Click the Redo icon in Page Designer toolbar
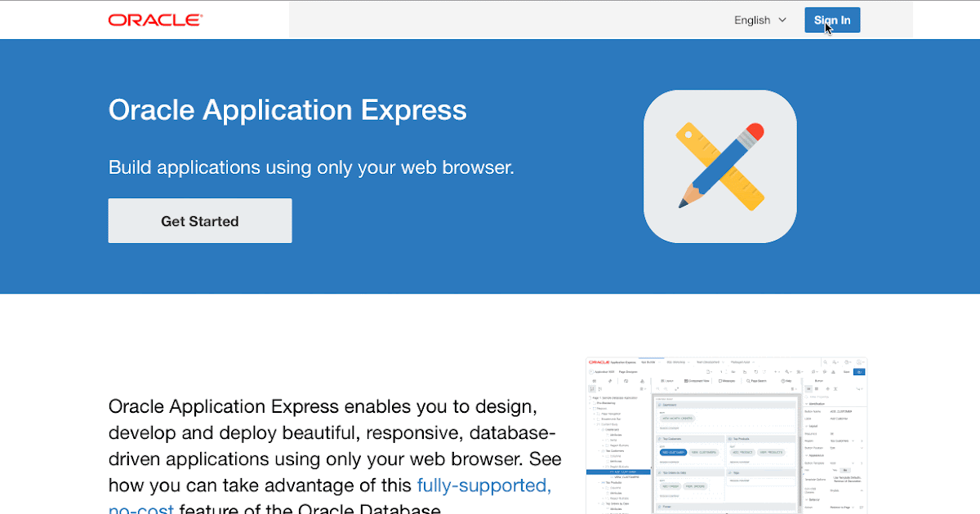The height and width of the screenshot is (514, 980). (764, 371)
